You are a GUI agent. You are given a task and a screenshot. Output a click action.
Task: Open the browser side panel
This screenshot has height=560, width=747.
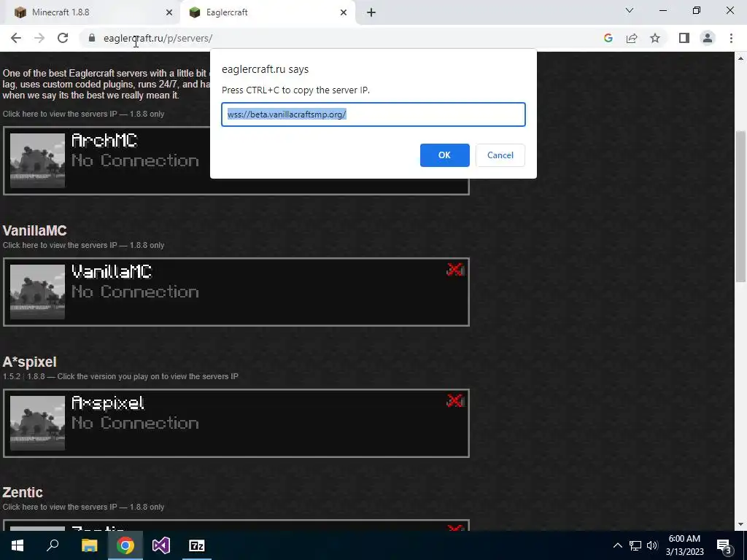[684, 38]
